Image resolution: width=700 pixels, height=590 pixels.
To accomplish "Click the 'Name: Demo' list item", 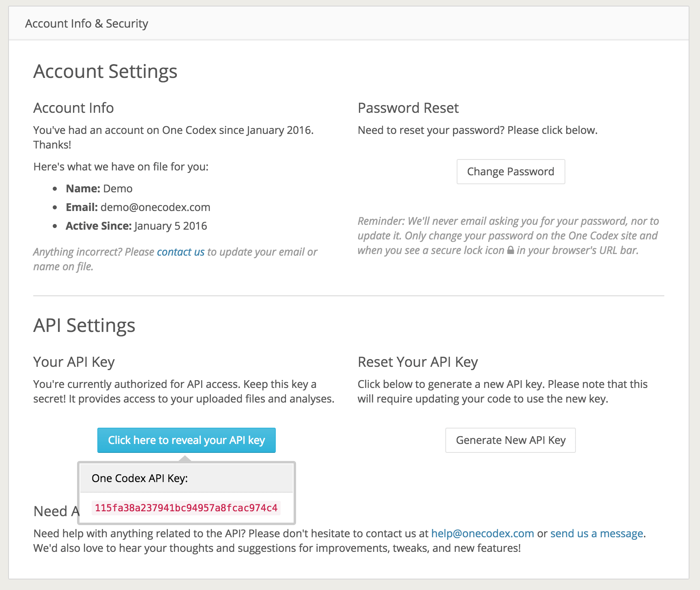I will tap(99, 189).
